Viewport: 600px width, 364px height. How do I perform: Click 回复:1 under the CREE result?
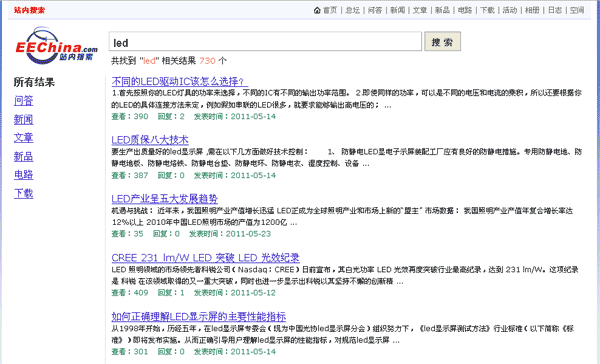click(171, 293)
